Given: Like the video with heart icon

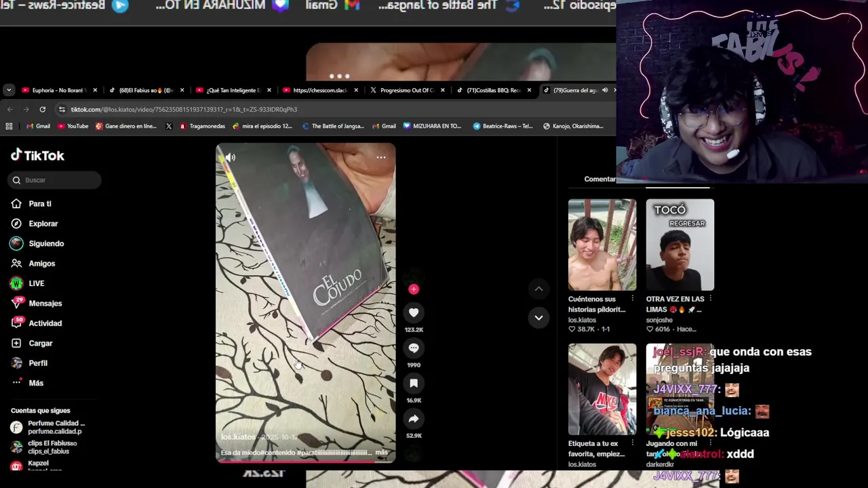Looking at the screenshot, I should coord(414,312).
